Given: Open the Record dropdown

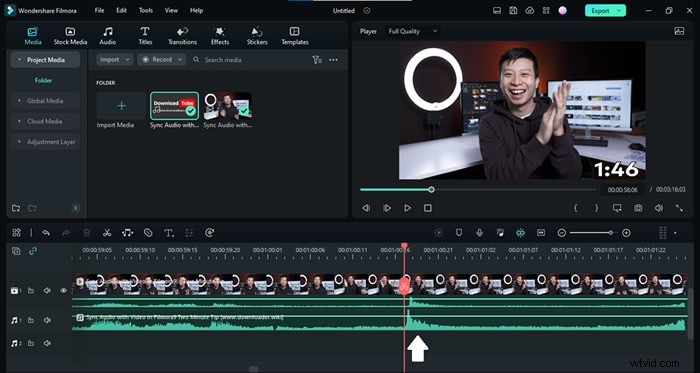Looking at the screenshot, I should pyautogui.click(x=162, y=60).
